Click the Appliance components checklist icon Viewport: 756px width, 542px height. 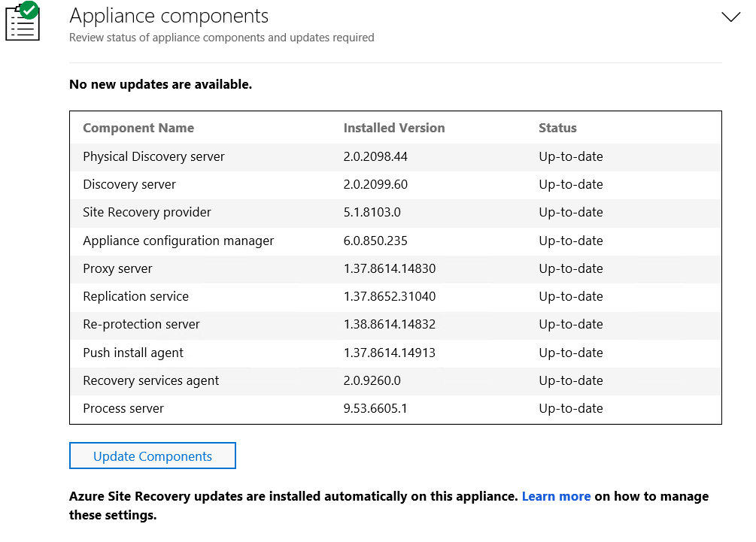pyautogui.click(x=23, y=23)
